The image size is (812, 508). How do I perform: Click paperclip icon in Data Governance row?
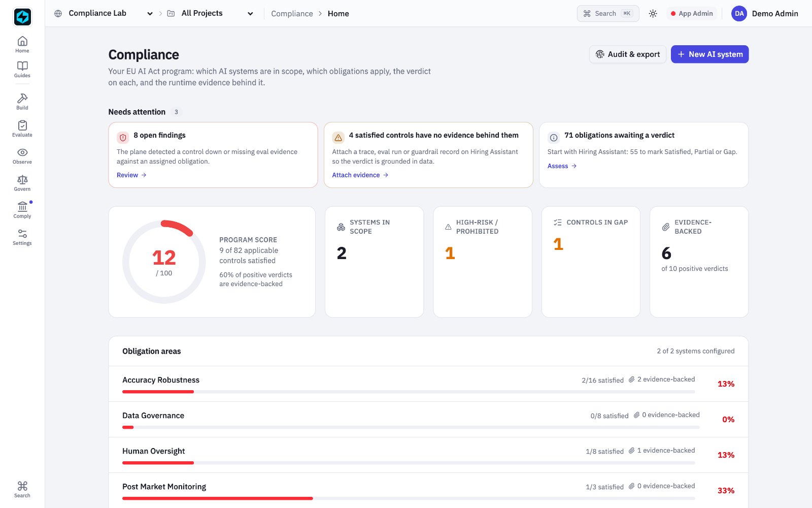(636, 415)
